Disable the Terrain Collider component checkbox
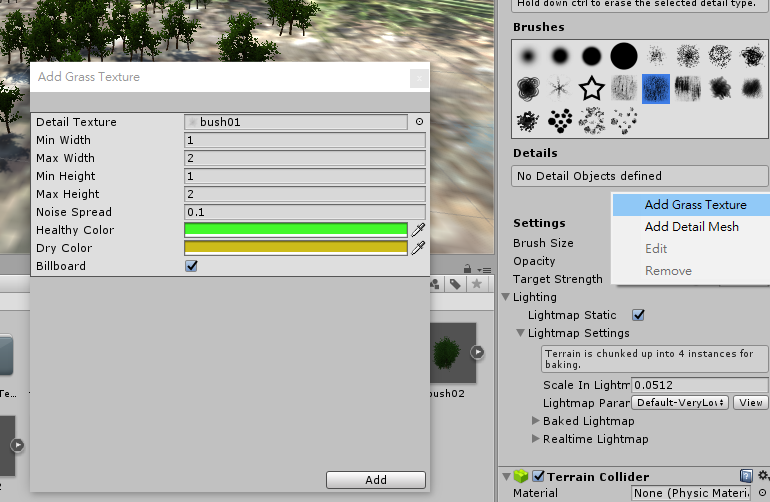 539,476
